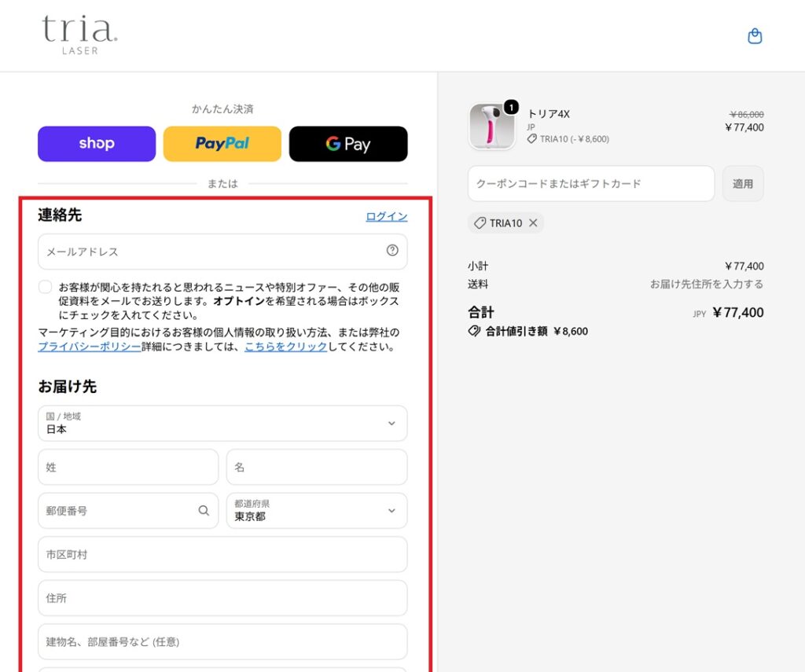Click the トリア4X product thumbnail
Viewport: 805px width, 672px height.
[x=492, y=127]
